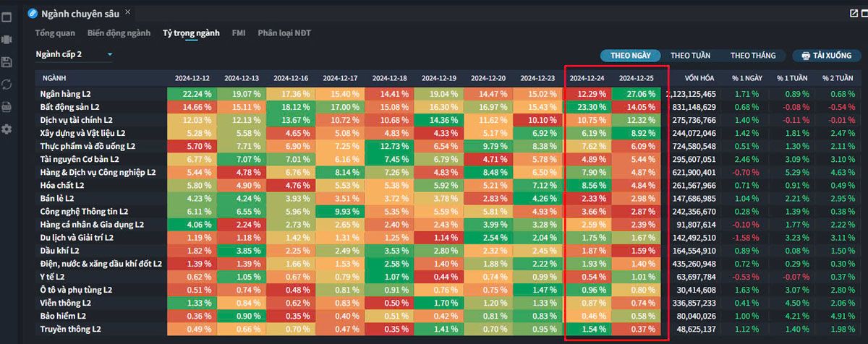The image size is (868, 344).
Task: Click the document file icon in sidebar
Action: point(7,107)
